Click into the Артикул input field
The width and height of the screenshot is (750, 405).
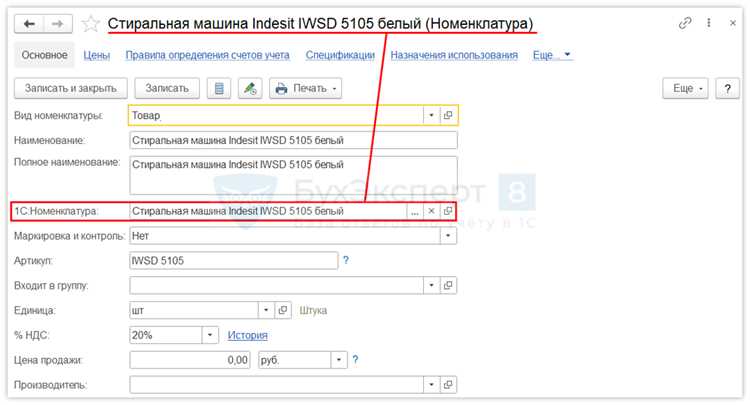(x=233, y=261)
